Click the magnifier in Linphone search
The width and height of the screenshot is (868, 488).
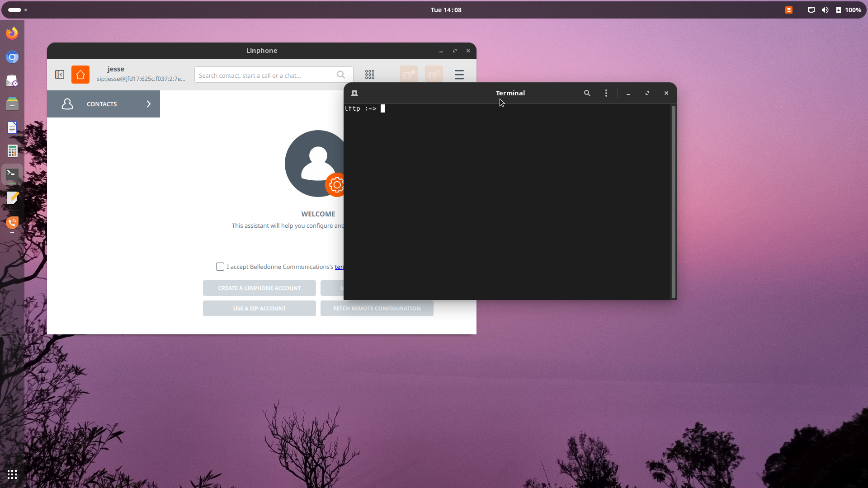point(341,75)
